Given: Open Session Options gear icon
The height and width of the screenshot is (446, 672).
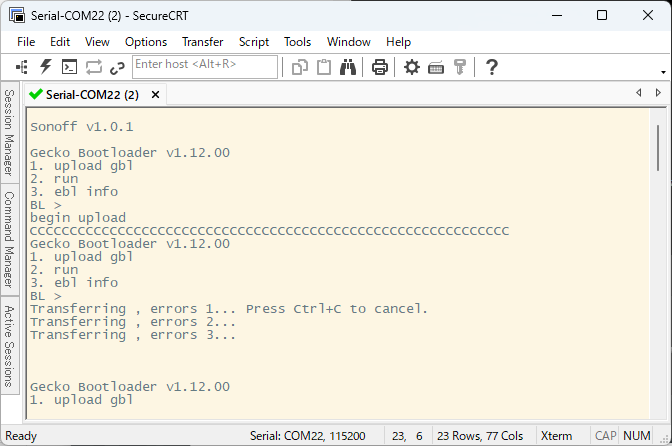Looking at the screenshot, I should 412,67.
